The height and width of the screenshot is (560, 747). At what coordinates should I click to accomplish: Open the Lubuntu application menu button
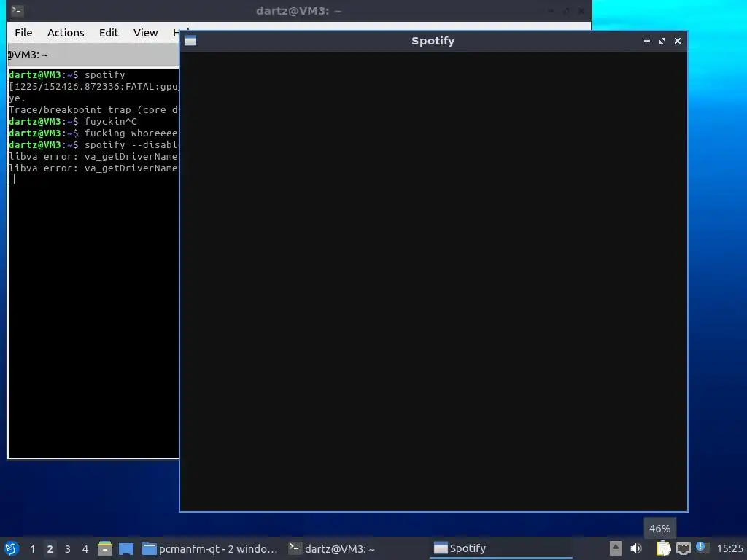12,548
